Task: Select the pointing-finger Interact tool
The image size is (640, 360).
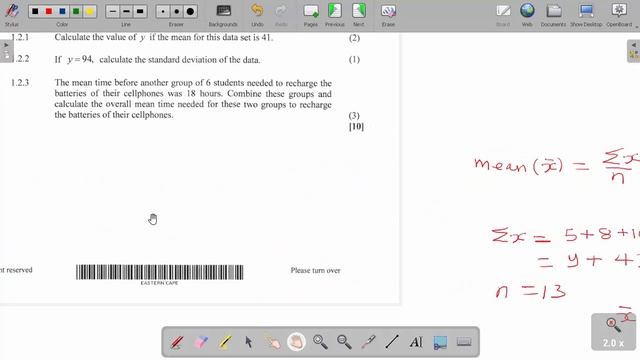Action: tap(273, 342)
